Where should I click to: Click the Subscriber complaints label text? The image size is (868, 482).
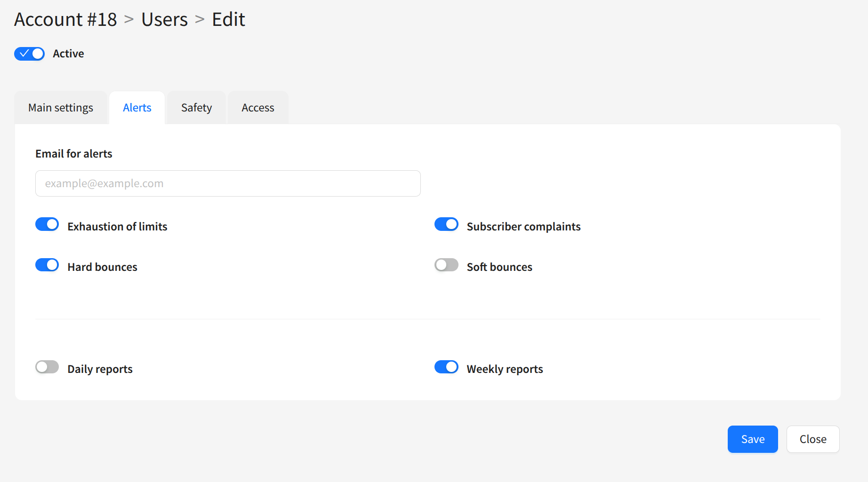click(523, 227)
